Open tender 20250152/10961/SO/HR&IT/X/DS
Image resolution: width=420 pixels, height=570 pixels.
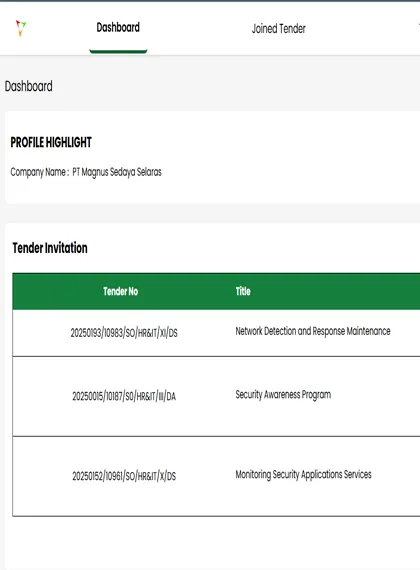(124, 476)
